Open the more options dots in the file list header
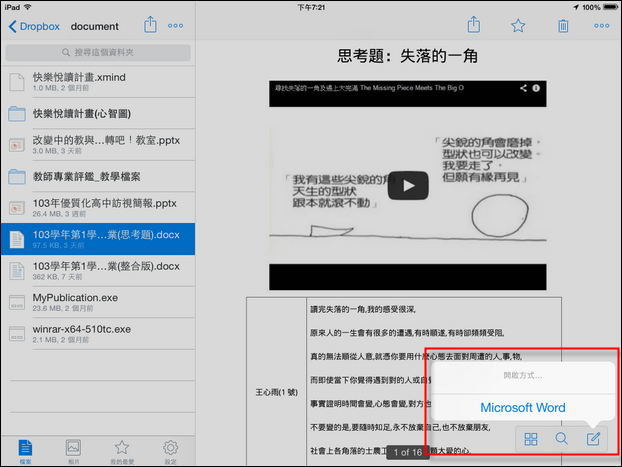Screen dimensions: 622x467 (x=175, y=26)
